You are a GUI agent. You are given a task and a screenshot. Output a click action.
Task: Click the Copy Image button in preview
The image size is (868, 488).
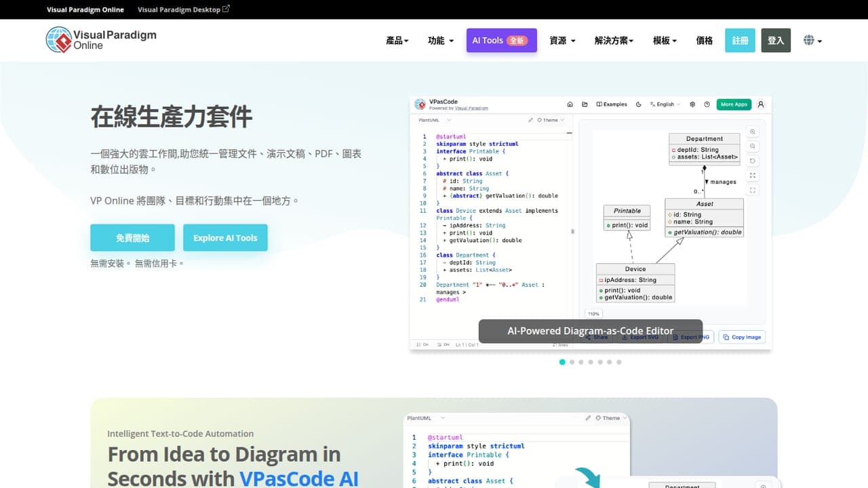tap(742, 337)
